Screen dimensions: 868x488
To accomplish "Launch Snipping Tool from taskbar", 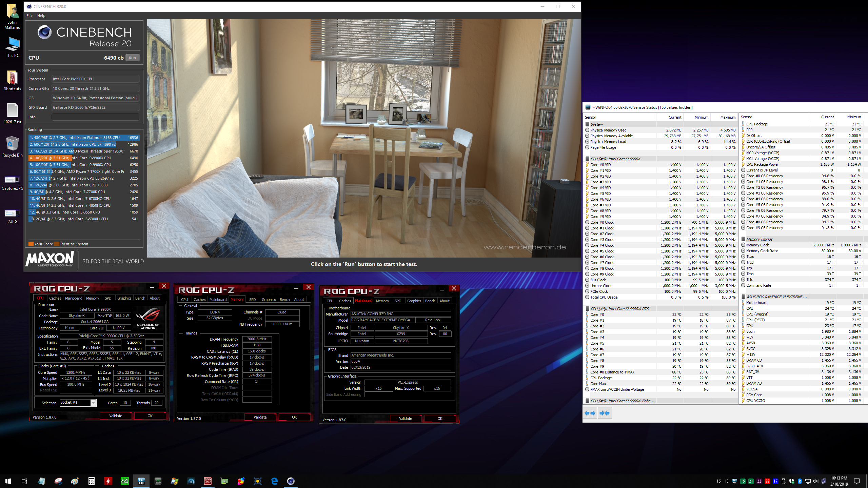I will (58, 481).
